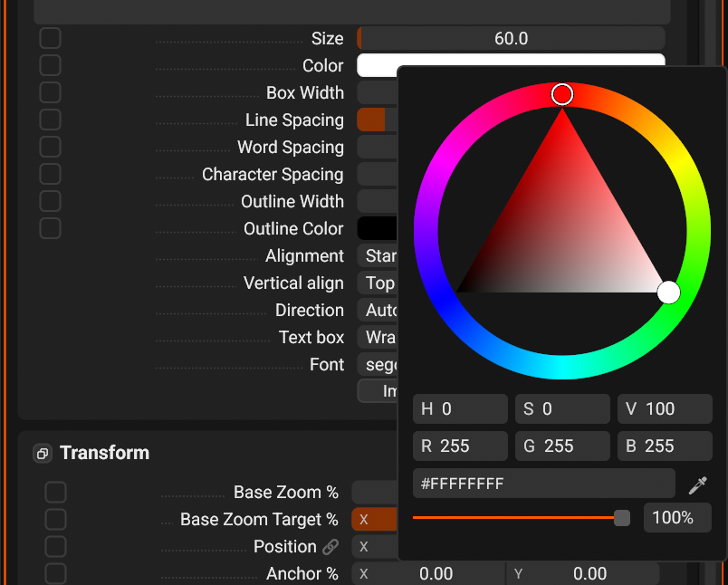Click the black Outline Color swatch
Screen dimensions: 728x585
[x=377, y=228]
